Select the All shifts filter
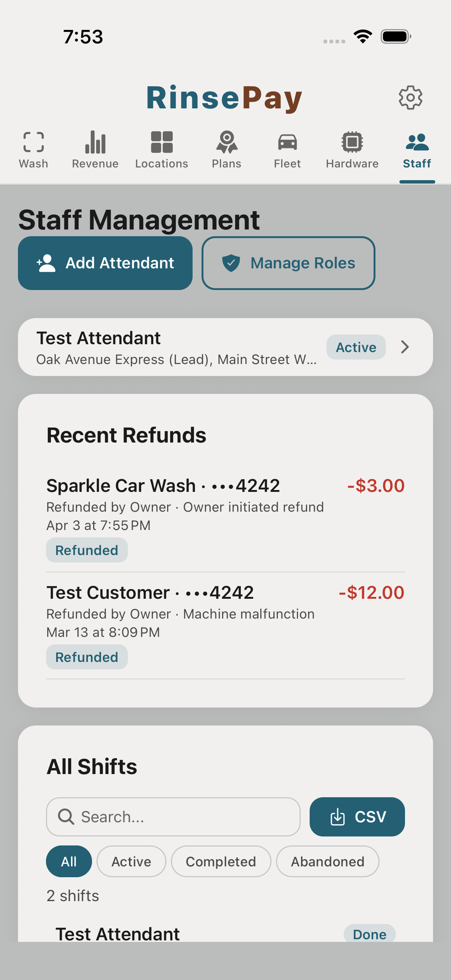 pos(69,861)
